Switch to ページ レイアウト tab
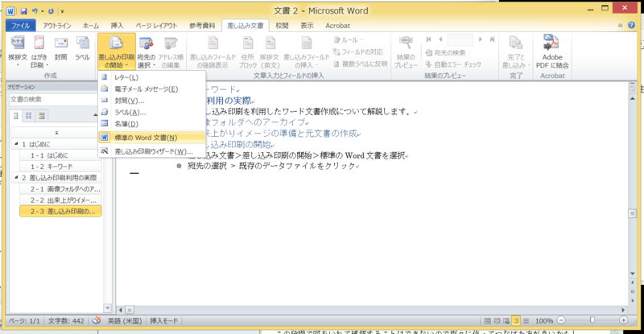Image resolution: width=644 pixels, height=334 pixels. tap(156, 26)
